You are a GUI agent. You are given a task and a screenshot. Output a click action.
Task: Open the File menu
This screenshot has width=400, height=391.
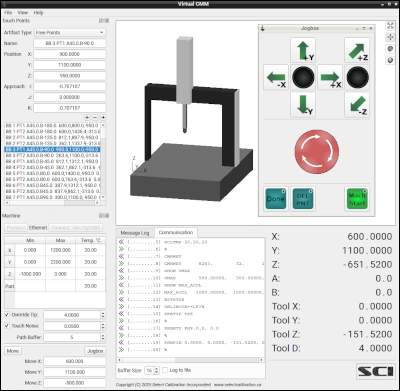point(8,13)
